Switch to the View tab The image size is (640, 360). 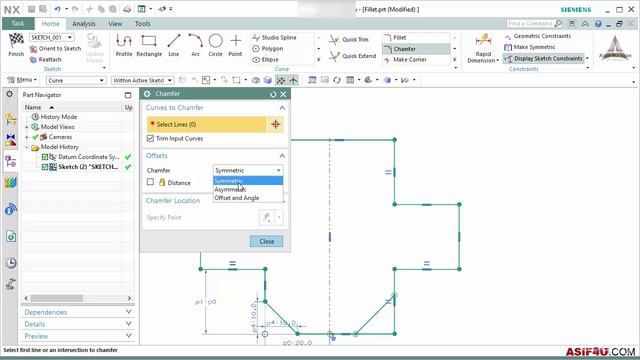click(x=115, y=24)
